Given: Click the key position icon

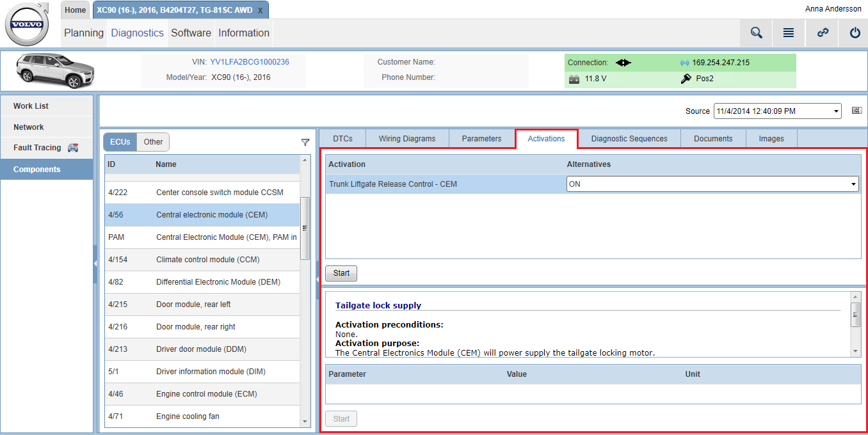Looking at the screenshot, I should tap(686, 79).
